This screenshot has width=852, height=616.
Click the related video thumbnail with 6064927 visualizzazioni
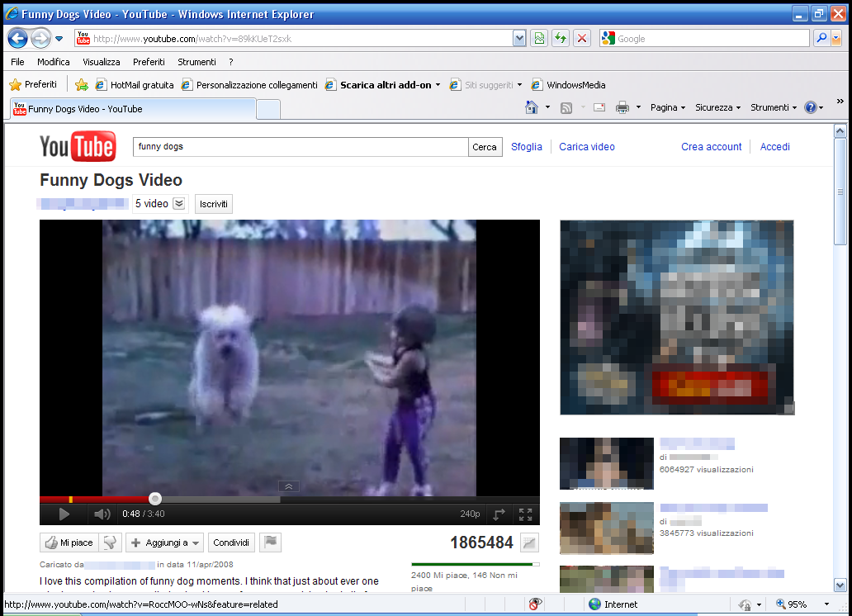[x=607, y=463]
